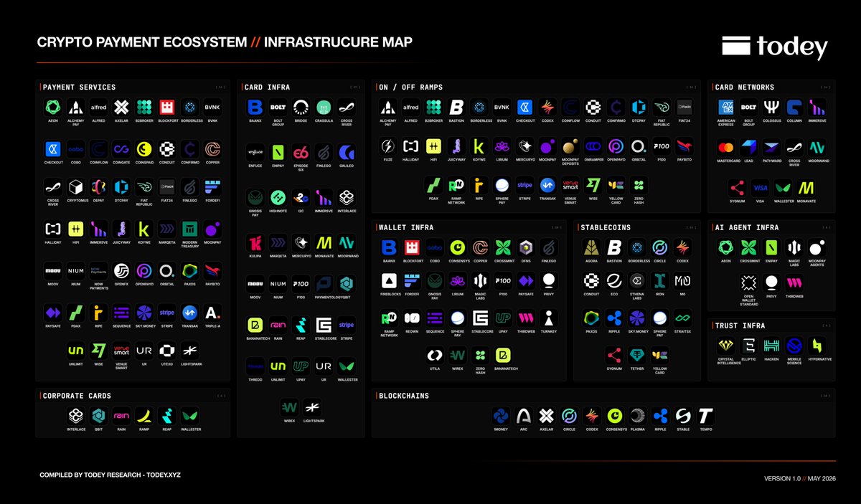The image size is (861, 504).
Task: Open the Colossus icon in Card Networks
Action: pos(771,108)
